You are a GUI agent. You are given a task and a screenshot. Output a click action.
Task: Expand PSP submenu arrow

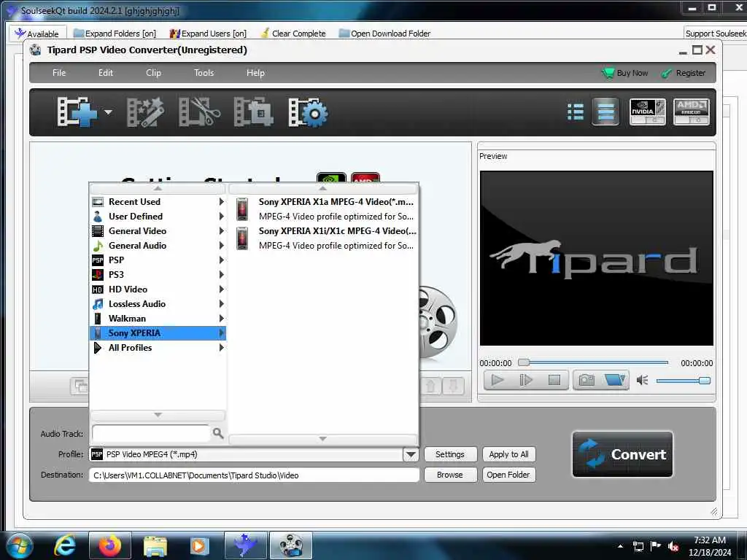(222, 260)
